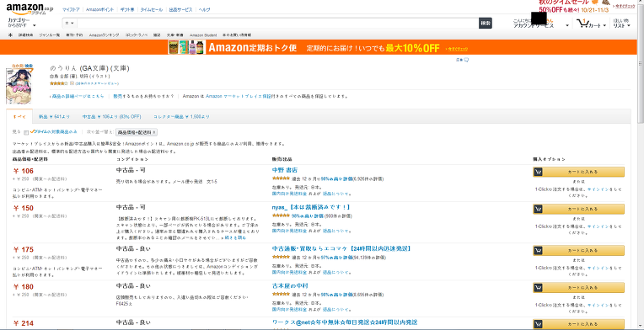Viewport: 644px width, 330px height.
Task: Click the cart icon in the ¥150 row
Action: 538,209
